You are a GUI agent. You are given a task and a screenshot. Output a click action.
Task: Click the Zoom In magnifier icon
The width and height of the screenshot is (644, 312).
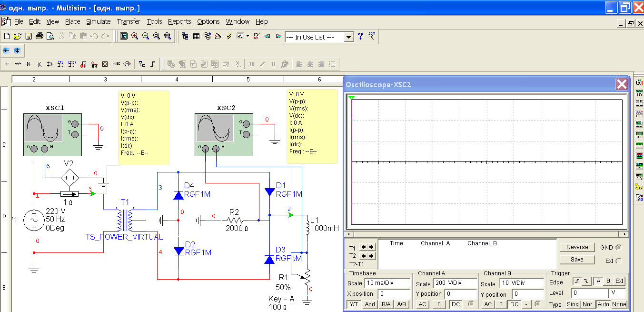pos(135,36)
